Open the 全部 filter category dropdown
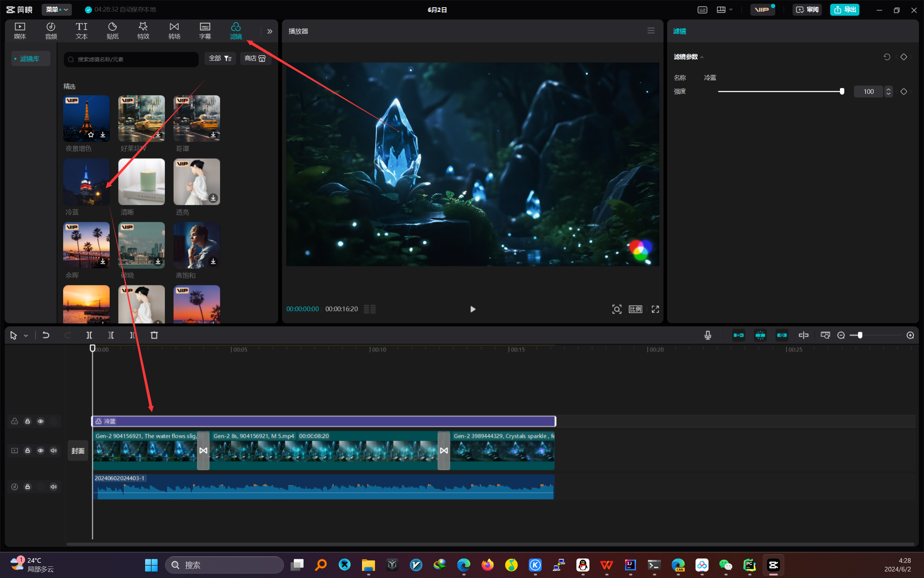This screenshot has width=924, height=578. click(x=220, y=58)
